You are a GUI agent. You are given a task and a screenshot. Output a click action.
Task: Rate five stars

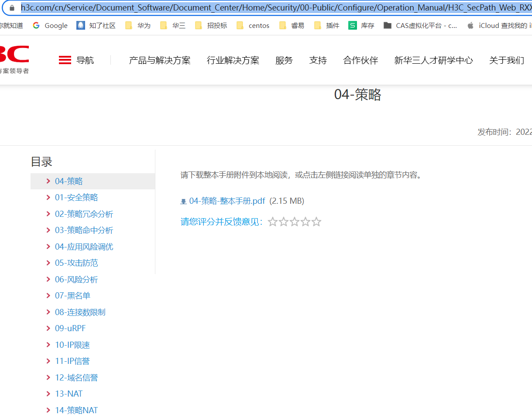coord(316,222)
